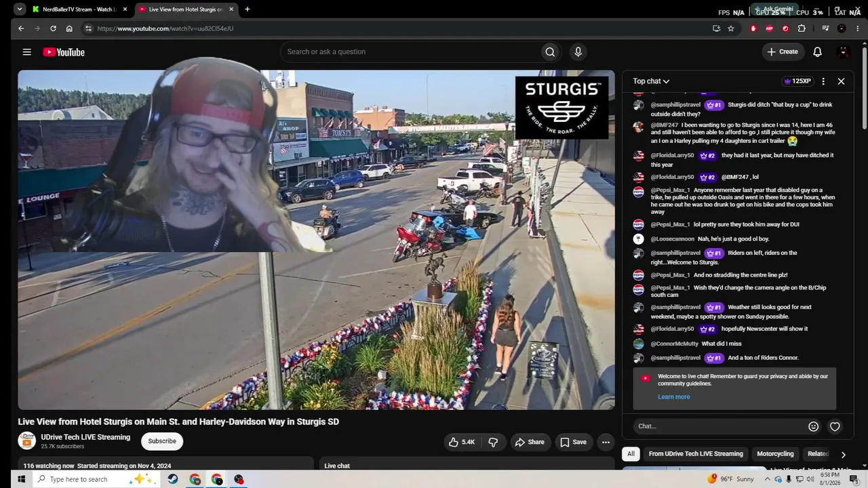Open the 125XP channel points badge

coord(797,81)
